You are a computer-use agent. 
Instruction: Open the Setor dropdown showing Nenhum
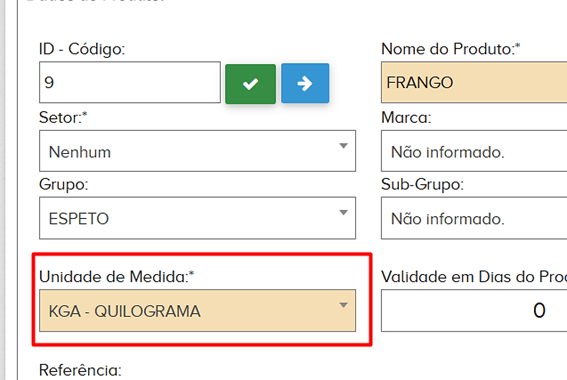pos(197,151)
